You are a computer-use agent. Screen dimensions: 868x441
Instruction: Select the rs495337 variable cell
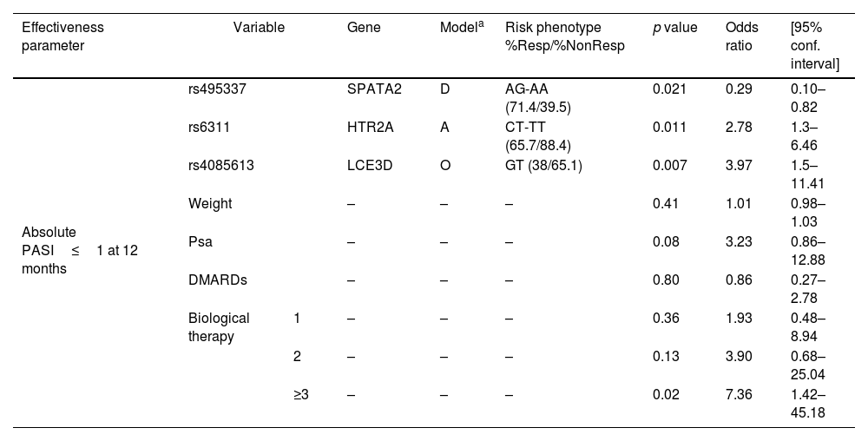point(218,89)
